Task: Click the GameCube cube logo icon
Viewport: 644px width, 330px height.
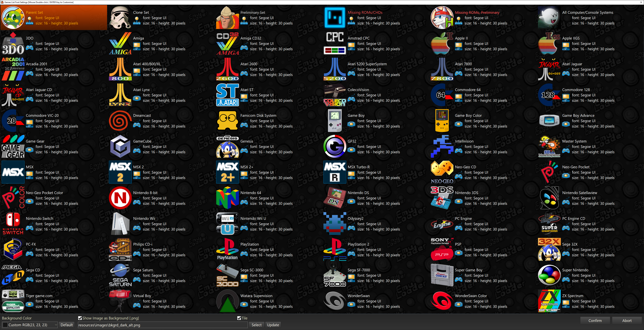Action: pyautogui.click(x=120, y=147)
